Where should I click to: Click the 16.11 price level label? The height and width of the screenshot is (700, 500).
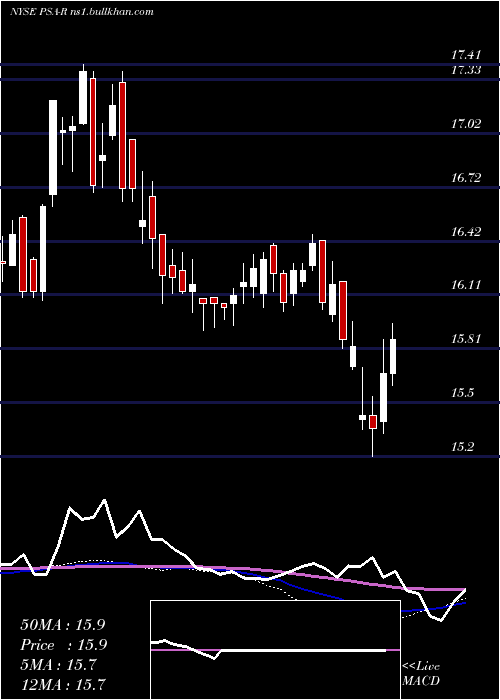point(466,285)
